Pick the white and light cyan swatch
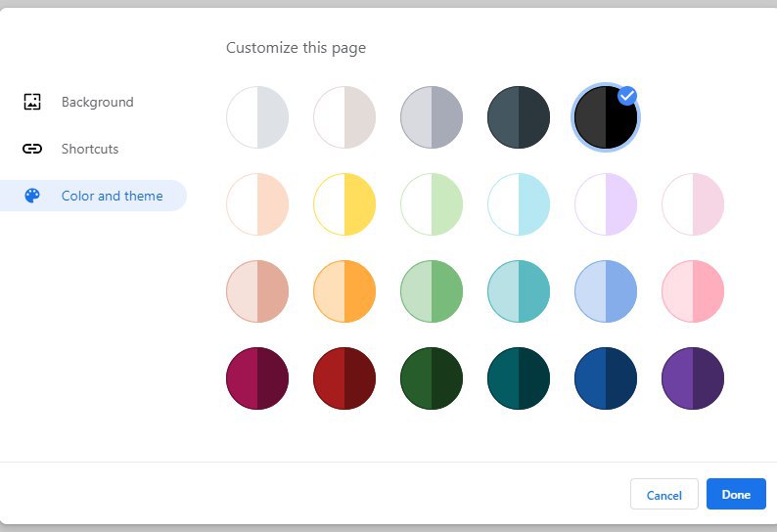Screen dimensions: 777x532 [x=519, y=204]
